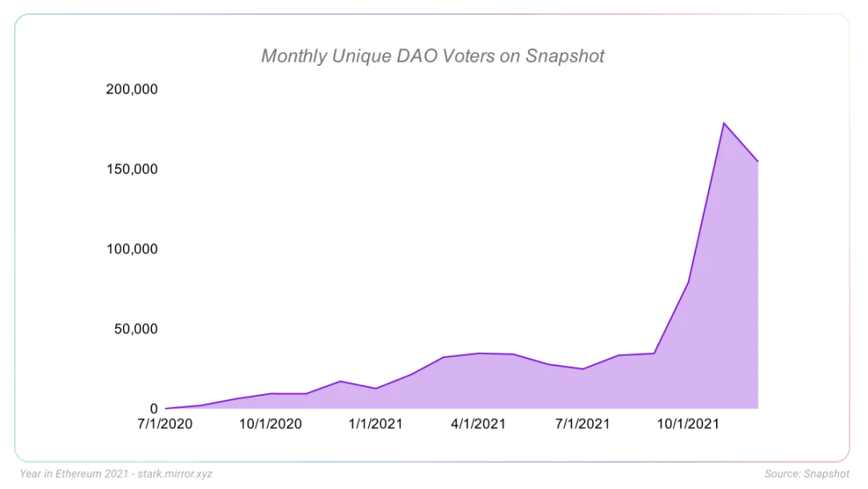Click the small December 2020 bump on the line

click(x=341, y=381)
